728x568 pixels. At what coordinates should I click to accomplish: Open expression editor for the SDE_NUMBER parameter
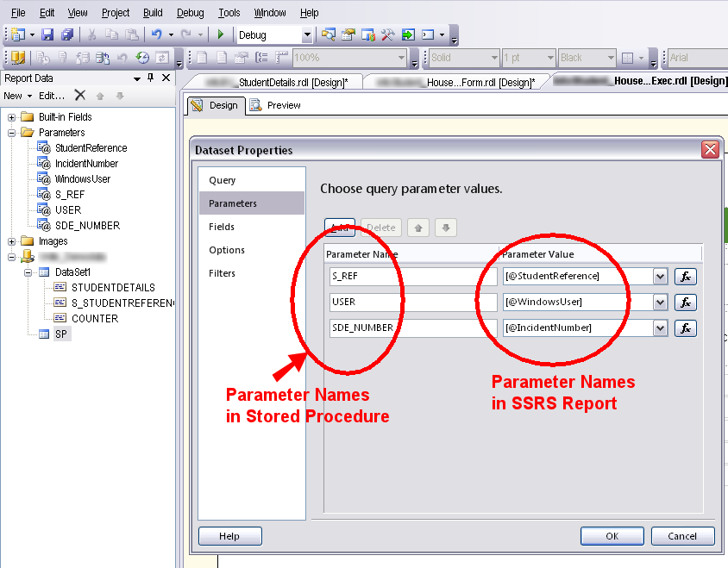685,328
